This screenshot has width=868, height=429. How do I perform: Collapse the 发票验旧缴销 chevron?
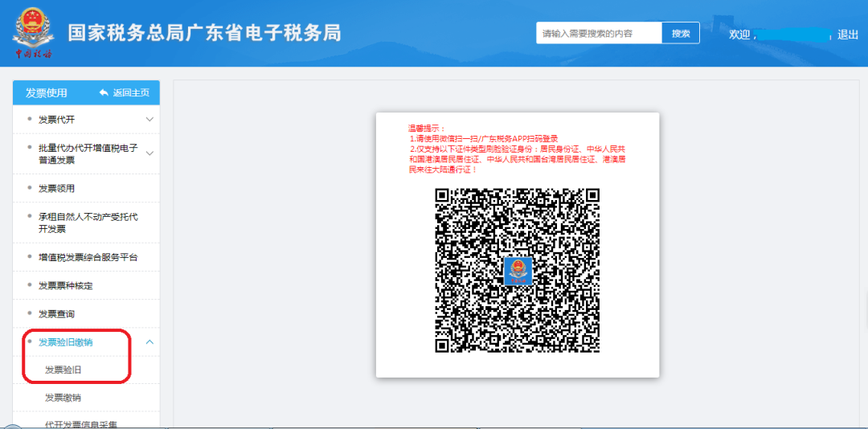tap(149, 342)
